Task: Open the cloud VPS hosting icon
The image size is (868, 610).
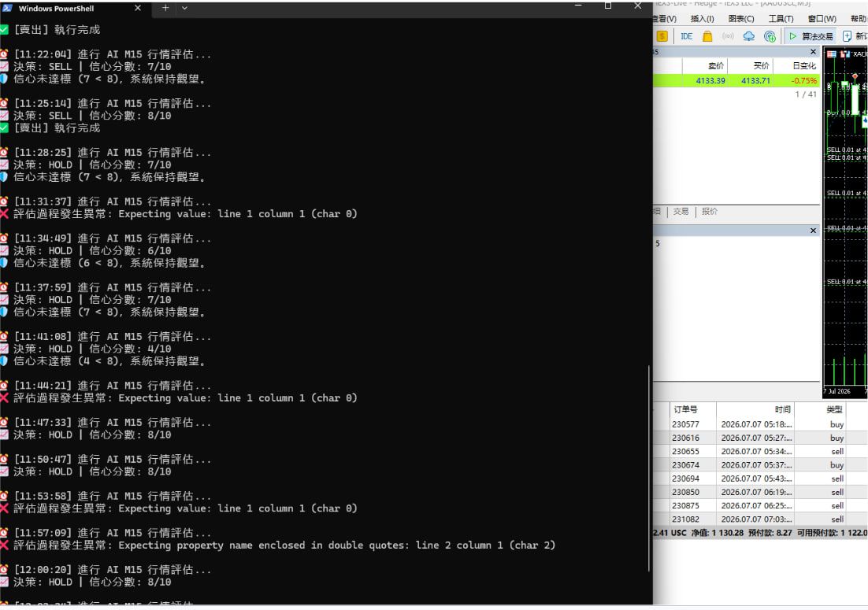Action: (748, 36)
